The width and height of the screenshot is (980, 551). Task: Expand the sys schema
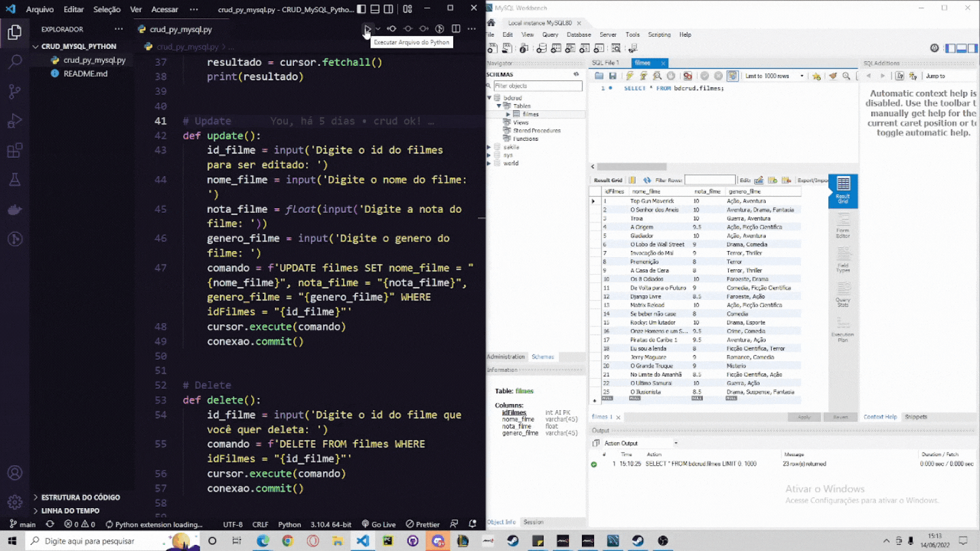tap(489, 155)
